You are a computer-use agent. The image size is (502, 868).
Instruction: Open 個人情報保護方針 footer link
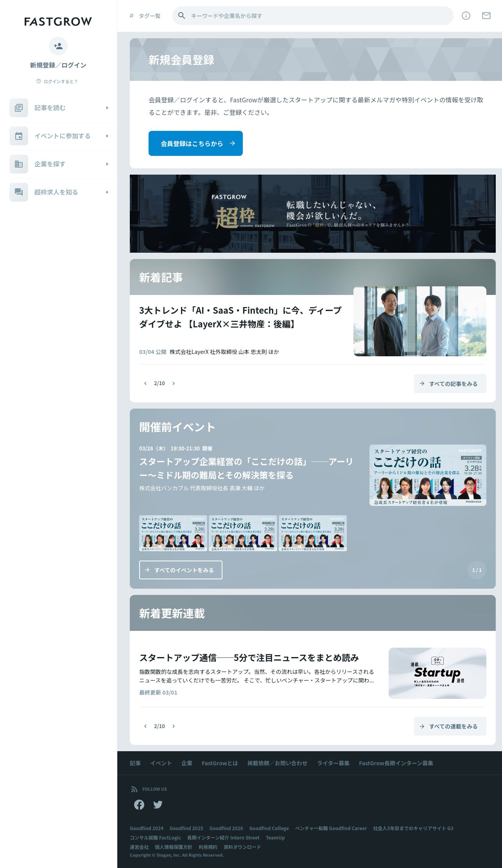pyautogui.click(x=174, y=847)
